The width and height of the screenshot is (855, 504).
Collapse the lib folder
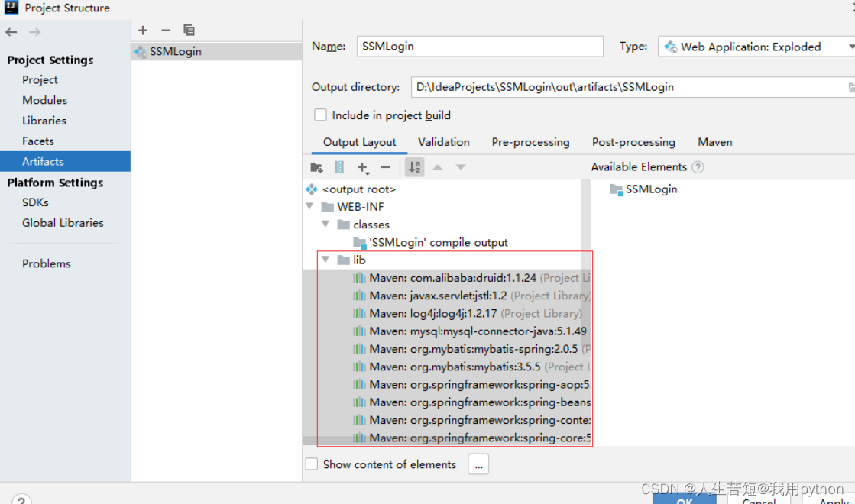tap(325, 260)
